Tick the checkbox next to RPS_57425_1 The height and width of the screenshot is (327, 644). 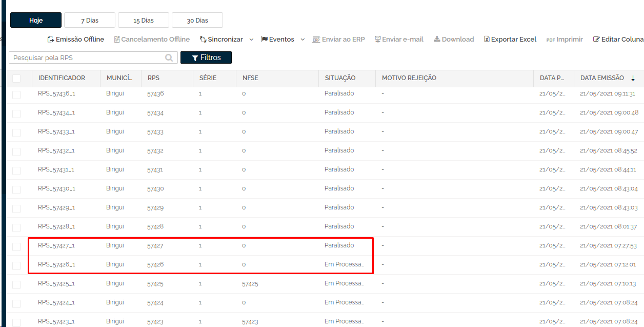(x=16, y=284)
